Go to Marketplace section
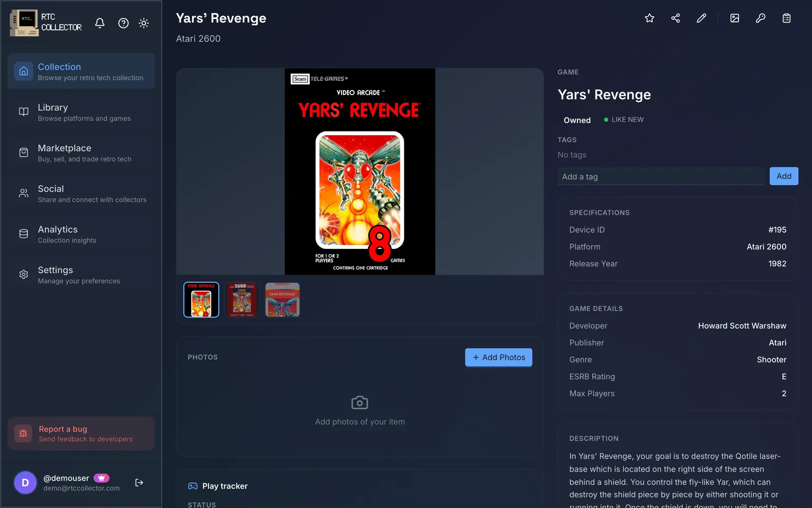Screen dimensions: 812x508 [x=81, y=152]
